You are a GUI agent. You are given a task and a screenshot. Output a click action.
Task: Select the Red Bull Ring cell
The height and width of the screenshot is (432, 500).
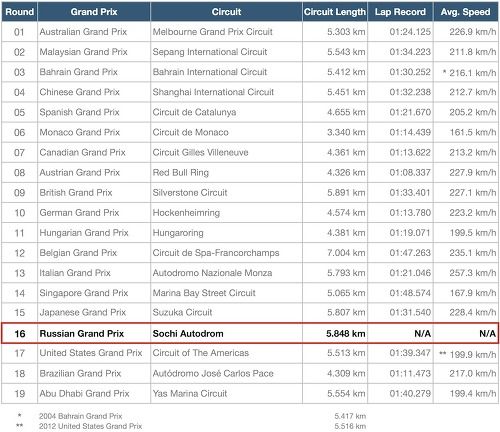[x=226, y=172]
